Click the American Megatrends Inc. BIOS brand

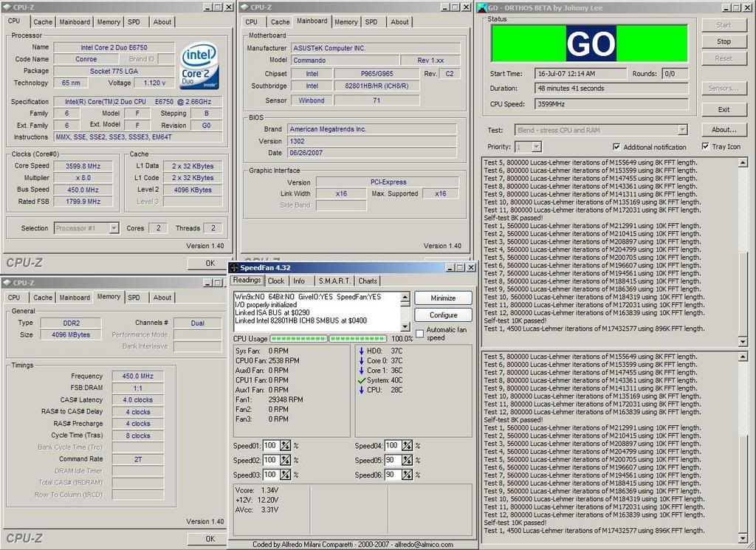coord(372,129)
